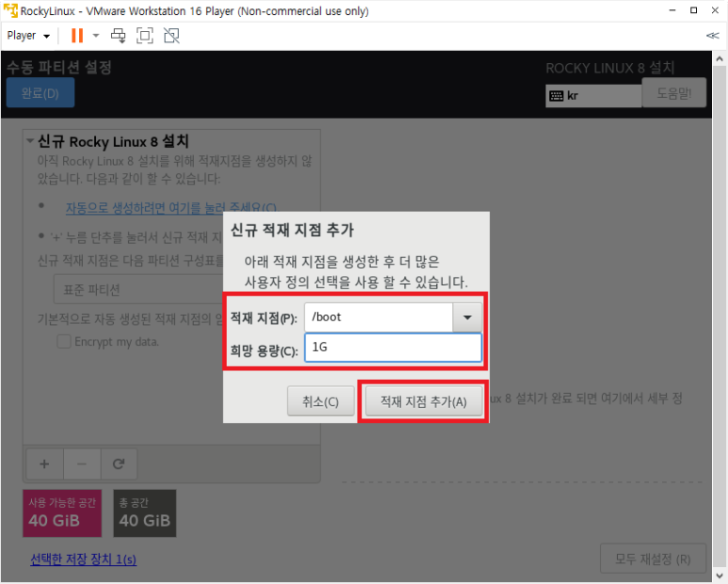Screen dimensions: 728x584
Task: Cancel with the 취소(C) button
Action: 320,401
